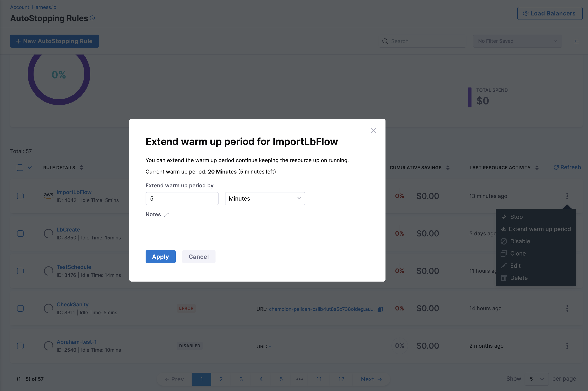Tick the ImportLbFlow rule checkbox

(20, 196)
